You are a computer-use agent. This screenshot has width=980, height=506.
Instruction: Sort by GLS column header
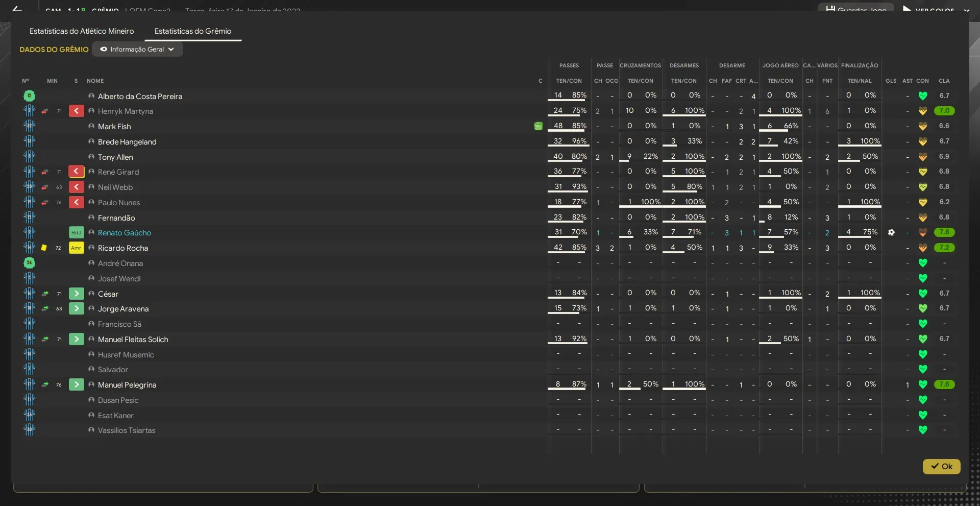tap(891, 81)
